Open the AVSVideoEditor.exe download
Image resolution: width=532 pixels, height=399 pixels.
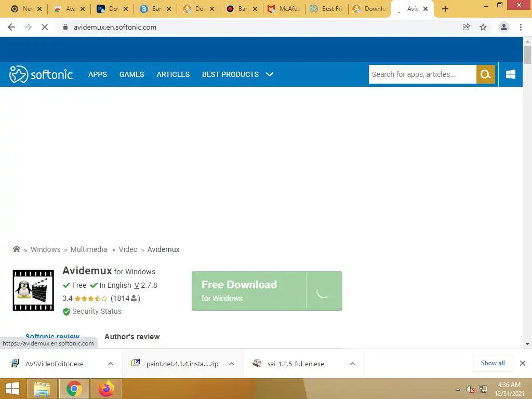point(54,364)
